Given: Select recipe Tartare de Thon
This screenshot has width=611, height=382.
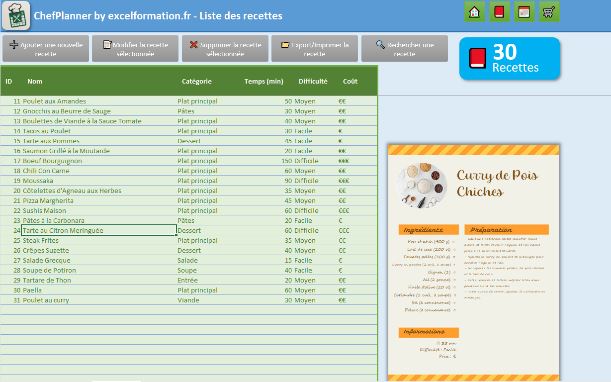Looking at the screenshot, I should point(47,280).
